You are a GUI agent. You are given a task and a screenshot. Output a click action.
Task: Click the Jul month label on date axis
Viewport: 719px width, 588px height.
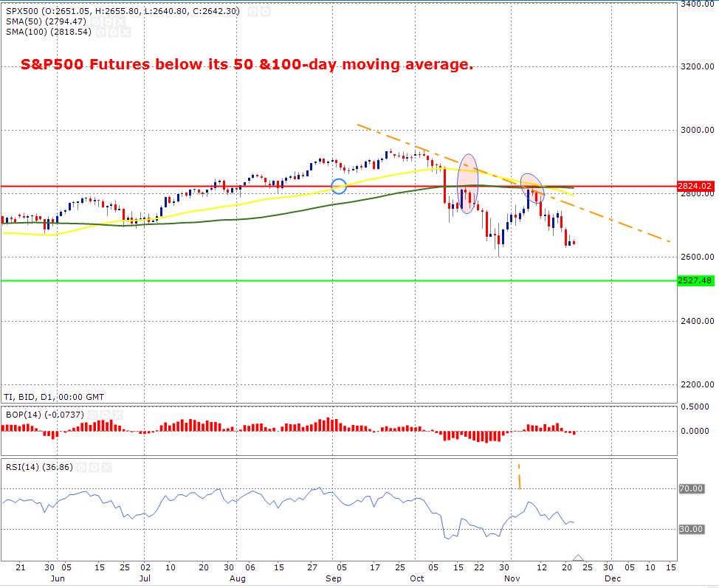(145, 578)
